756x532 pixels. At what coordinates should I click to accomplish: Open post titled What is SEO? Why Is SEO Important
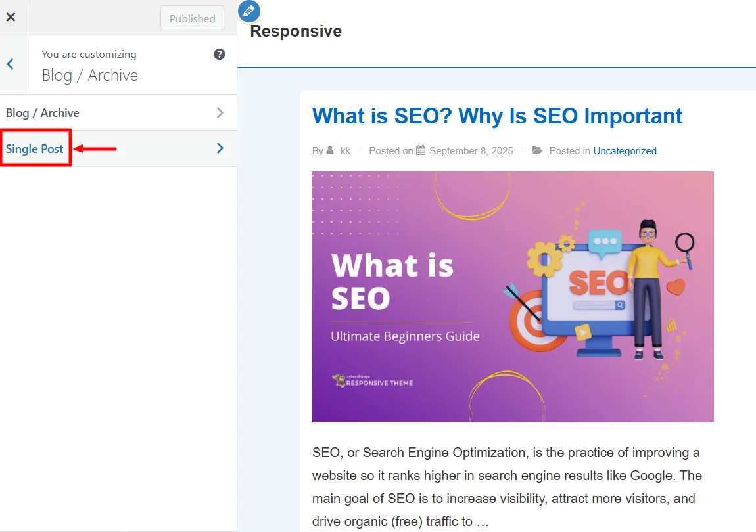(497, 116)
